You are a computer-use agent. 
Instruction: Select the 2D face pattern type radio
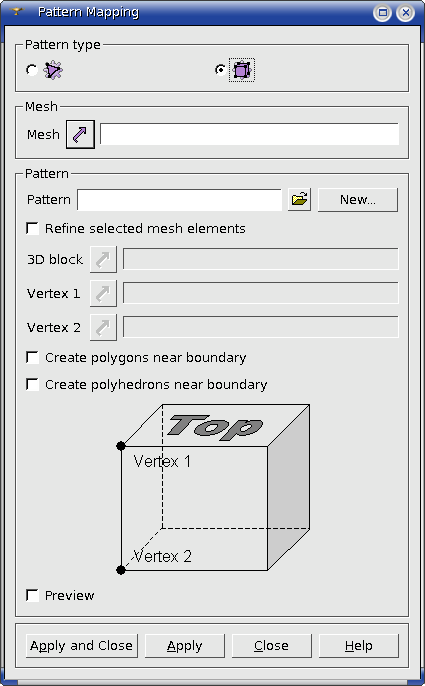(x=32, y=70)
